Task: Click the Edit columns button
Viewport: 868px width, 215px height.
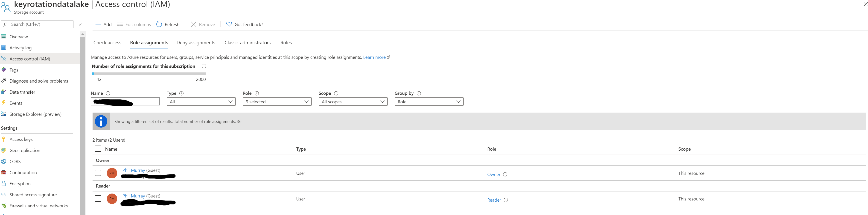Action: click(134, 25)
